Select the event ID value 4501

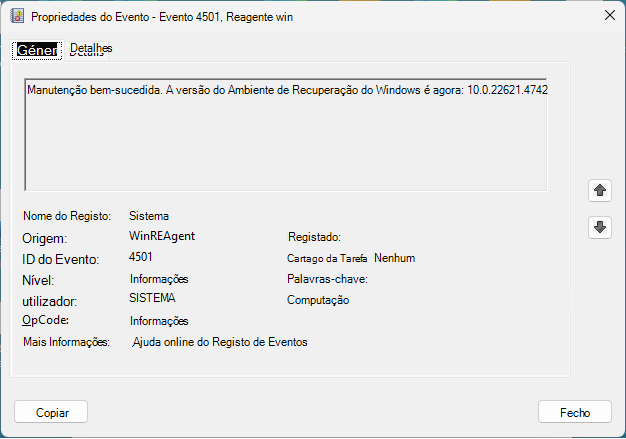pos(141,257)
